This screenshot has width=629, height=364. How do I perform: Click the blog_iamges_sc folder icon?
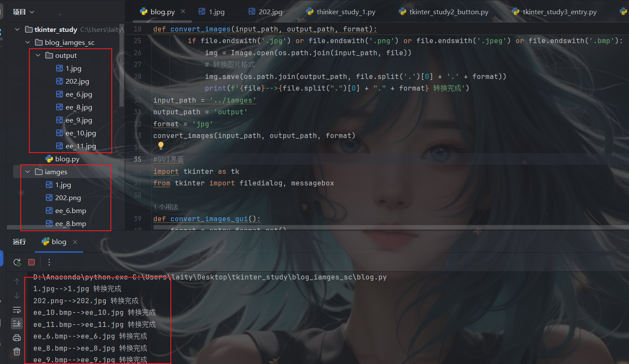click(39, 42)
